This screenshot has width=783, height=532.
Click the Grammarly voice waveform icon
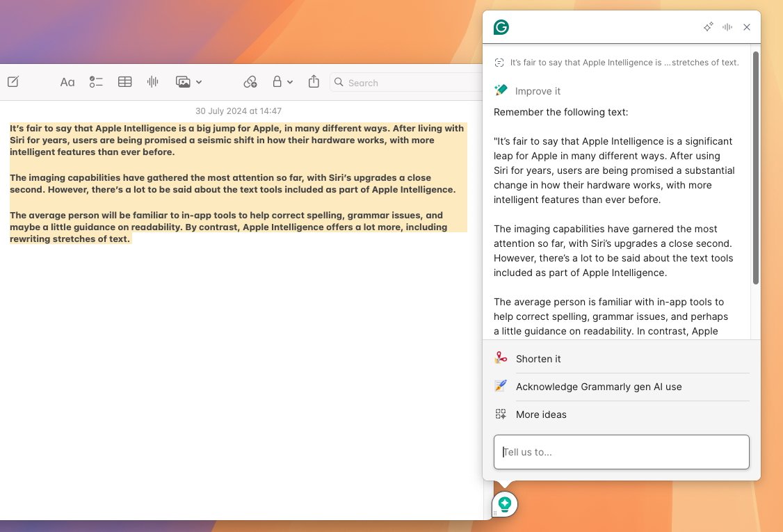pyautogui.click(x=727, y=27)
